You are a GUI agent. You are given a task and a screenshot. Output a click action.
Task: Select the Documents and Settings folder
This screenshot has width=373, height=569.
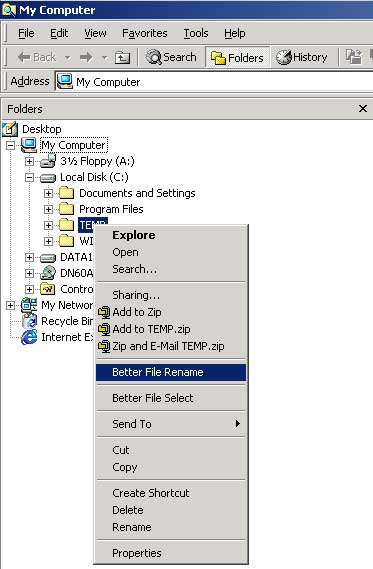coord(137,193)
